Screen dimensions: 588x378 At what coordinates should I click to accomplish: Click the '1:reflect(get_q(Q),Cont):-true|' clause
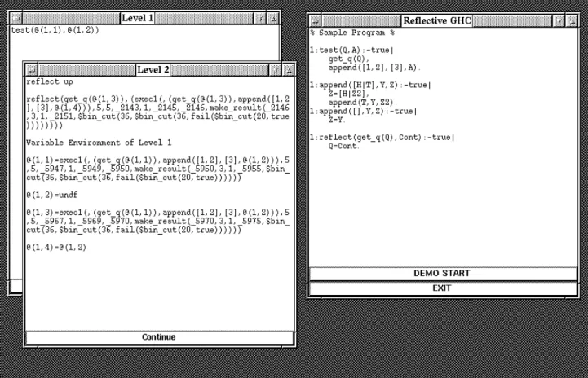(382, 138)
